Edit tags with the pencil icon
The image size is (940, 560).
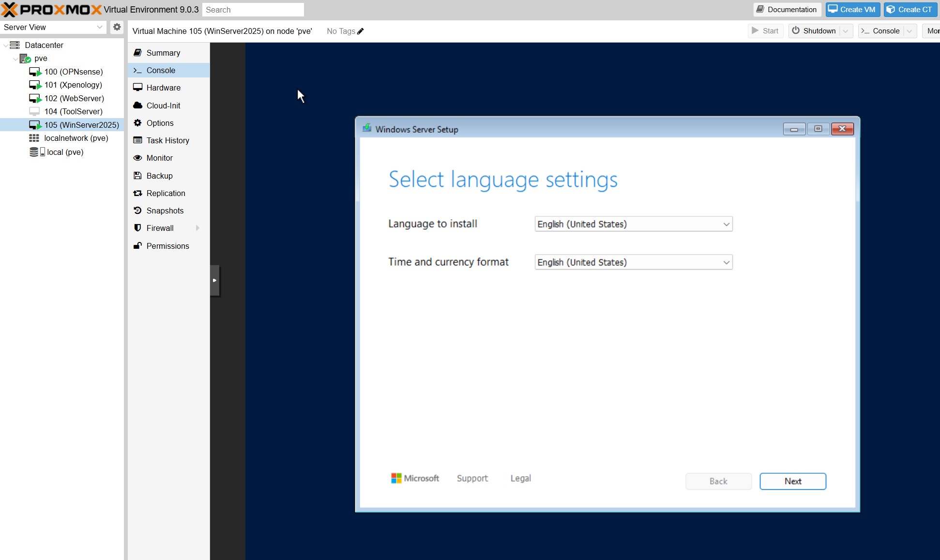[360, 31]
